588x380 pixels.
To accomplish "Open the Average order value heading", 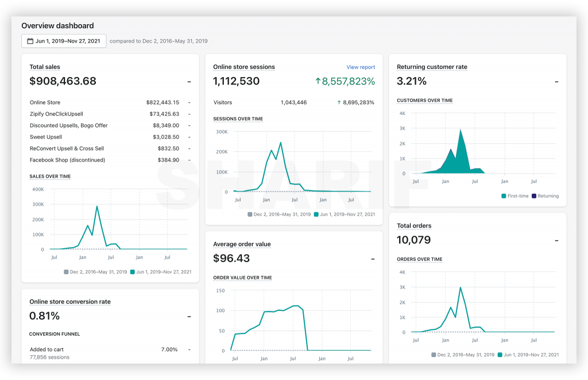I will [242, 244].
